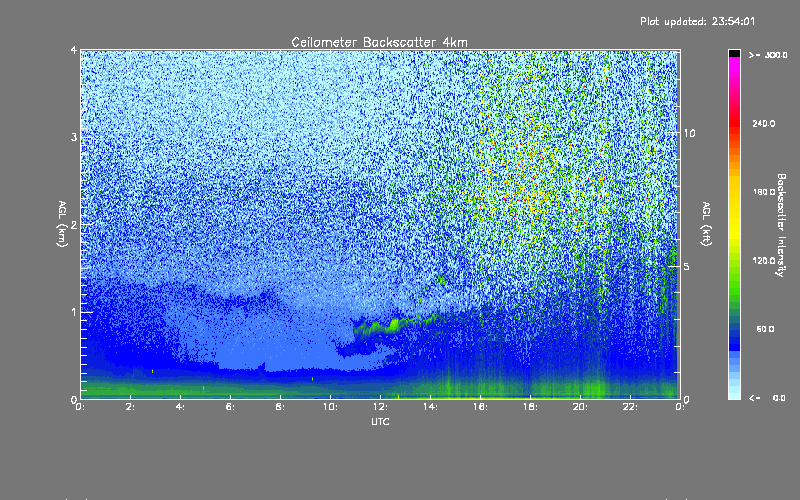Click the '10:' hour label on the time axis
Viewport: 800px width, 500px height.
tap(330, 407)
